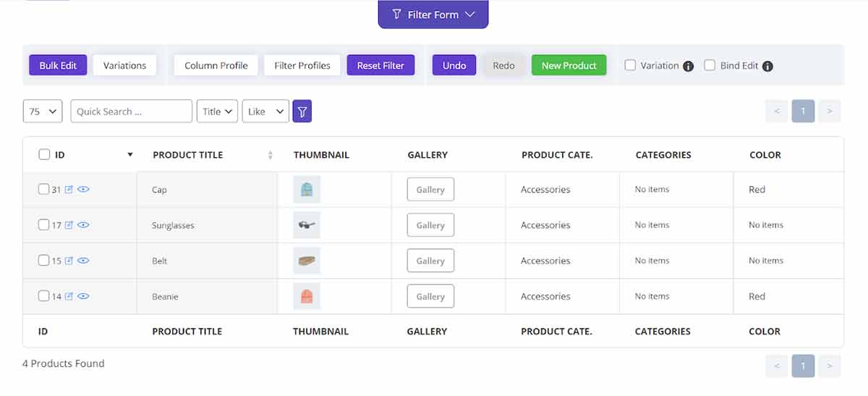Click the green New Product button
This screenshot has width=868, height=396.
(569, 65)
